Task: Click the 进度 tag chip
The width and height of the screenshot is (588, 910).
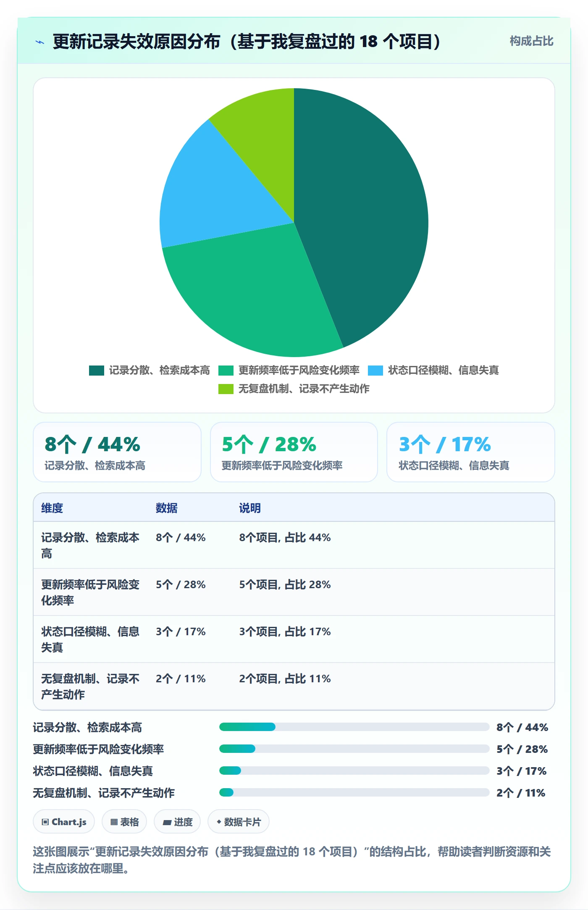Action: pos(177,822)
